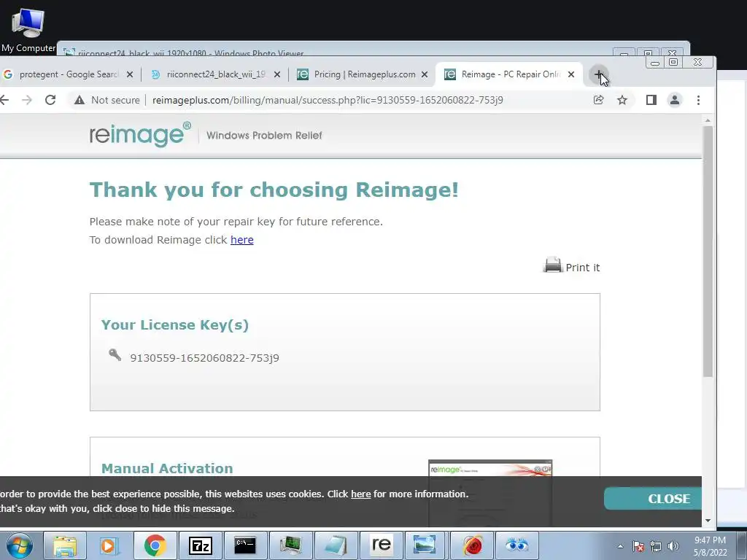Close the Reimage PC Repair Online tab
The height and width of the screenshot is (560, 747).
pyautogui.click(x=571, y=75)
